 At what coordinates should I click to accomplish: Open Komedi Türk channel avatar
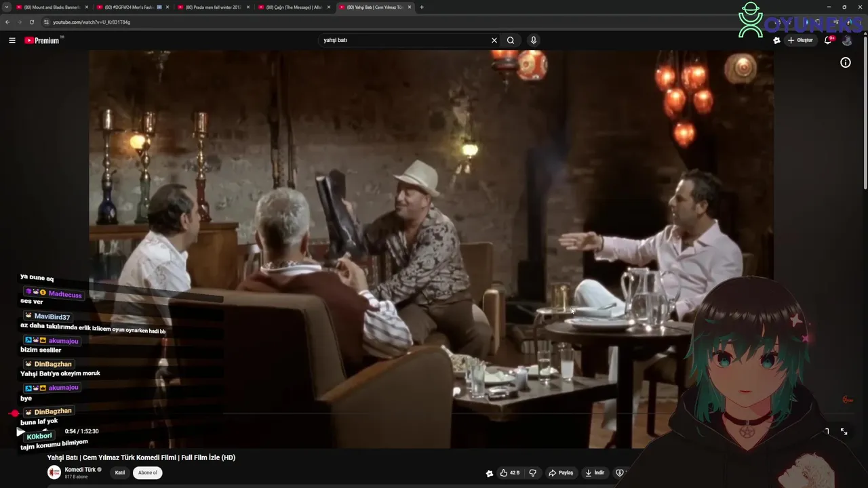pos(54,472)
